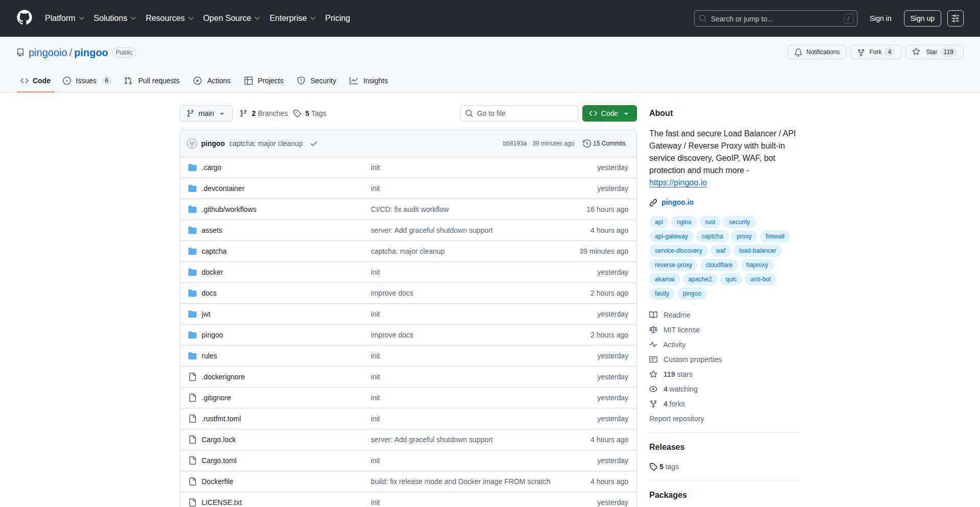Viewport: 980px width, 507px height.
Task: Open the pingooio owner link
Action: (x=48, y=53)
